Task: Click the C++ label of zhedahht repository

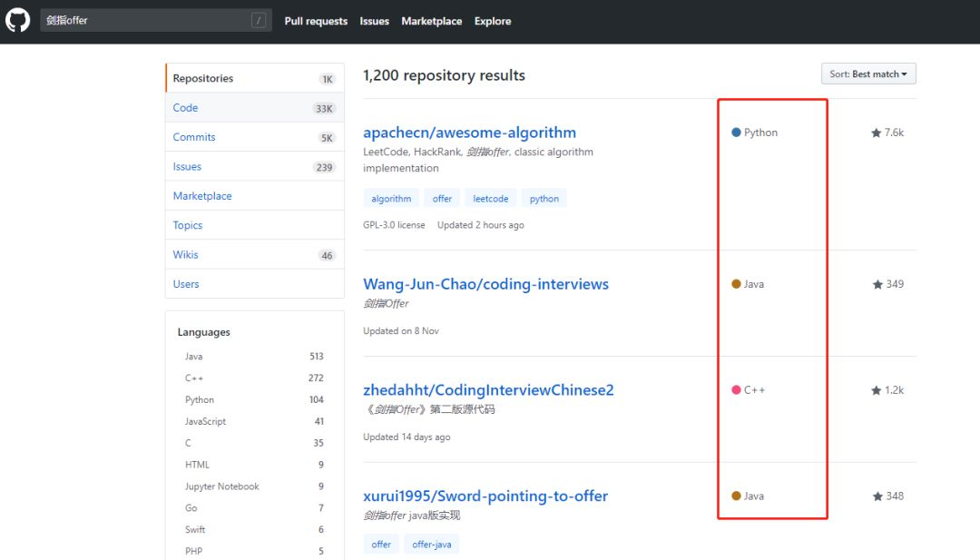Action: pyautogui.click(x=754, y=390)
